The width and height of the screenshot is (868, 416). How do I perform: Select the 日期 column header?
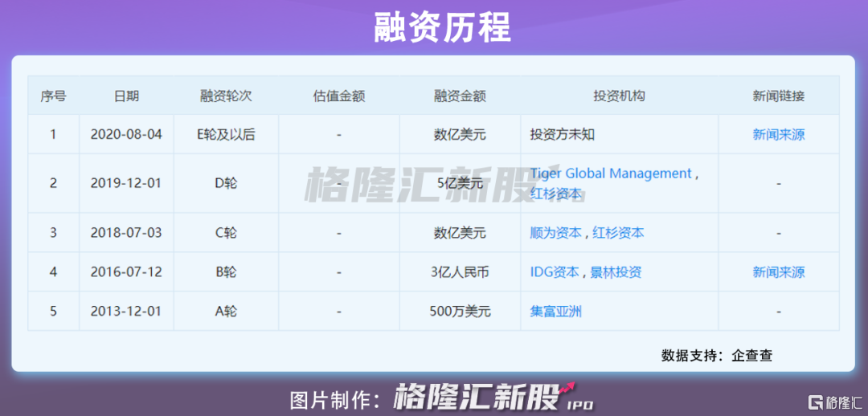(x=126, y=96)
